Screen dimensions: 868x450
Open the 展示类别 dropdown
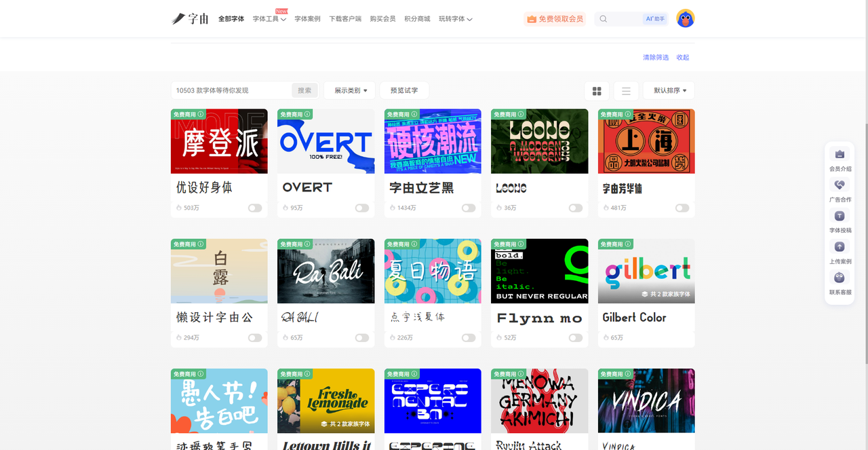(350, 90)
